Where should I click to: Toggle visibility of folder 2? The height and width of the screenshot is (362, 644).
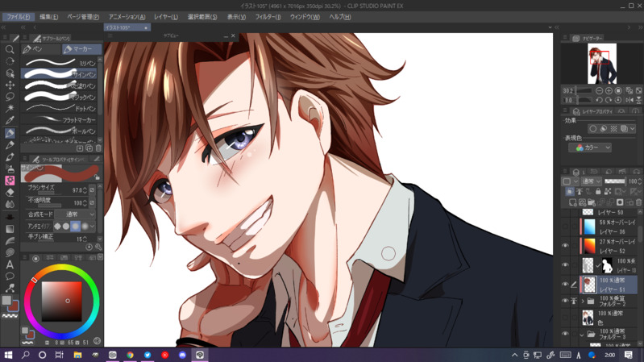pos(565,301)
